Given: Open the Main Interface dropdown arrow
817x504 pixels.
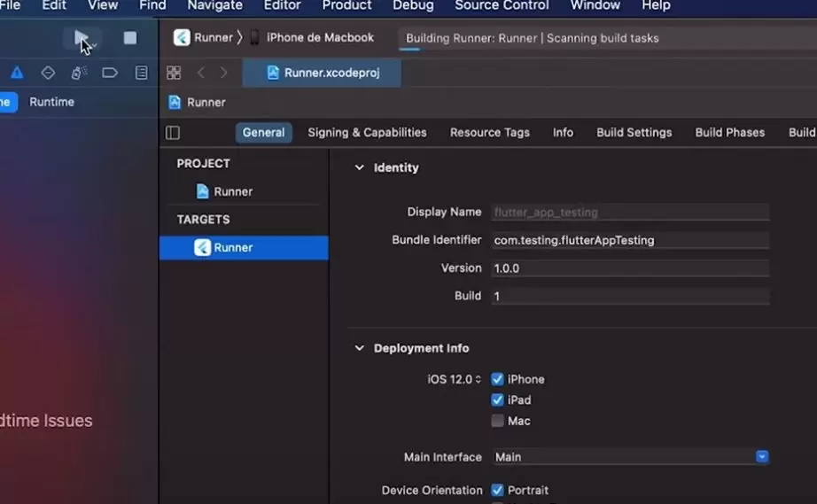Looking at the screenshot, I should [762, 457].
